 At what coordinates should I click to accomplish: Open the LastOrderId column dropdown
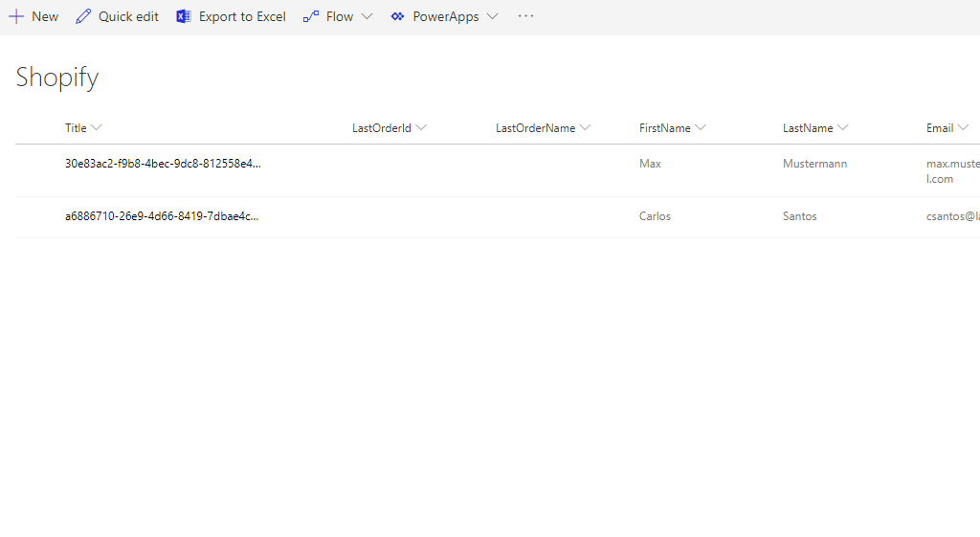click(421, 128)
